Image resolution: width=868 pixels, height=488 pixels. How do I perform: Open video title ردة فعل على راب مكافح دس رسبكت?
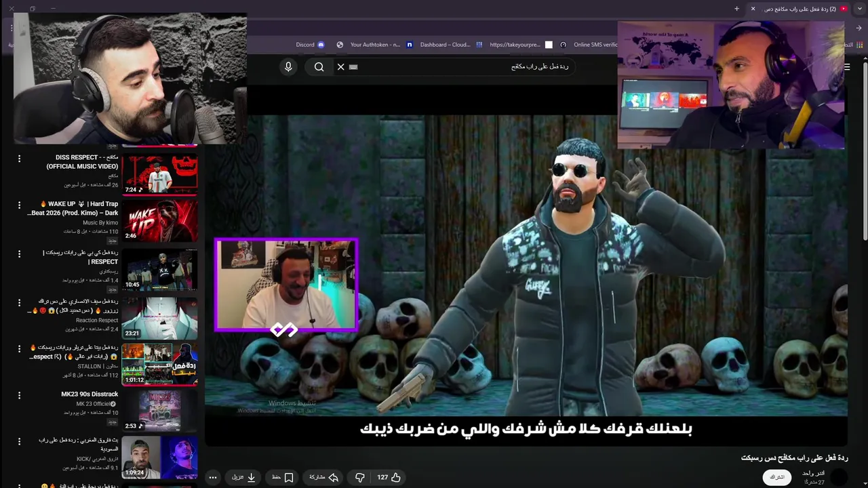click(x=794, y=457)
